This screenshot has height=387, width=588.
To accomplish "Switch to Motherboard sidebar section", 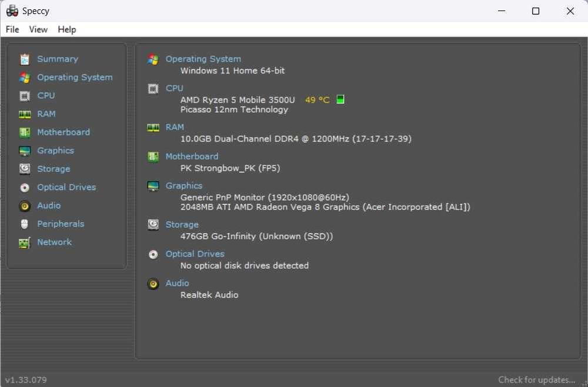I will 64,132.
